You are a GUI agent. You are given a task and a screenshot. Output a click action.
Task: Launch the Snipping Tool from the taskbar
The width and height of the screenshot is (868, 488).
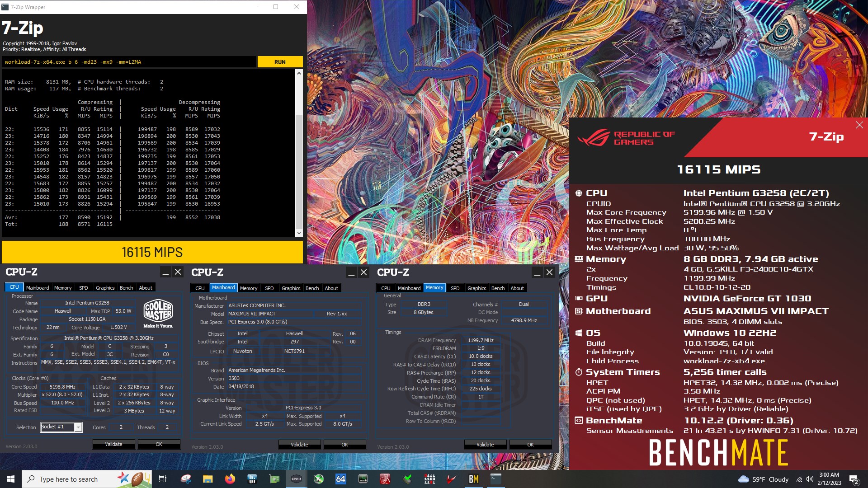[185, 479]
